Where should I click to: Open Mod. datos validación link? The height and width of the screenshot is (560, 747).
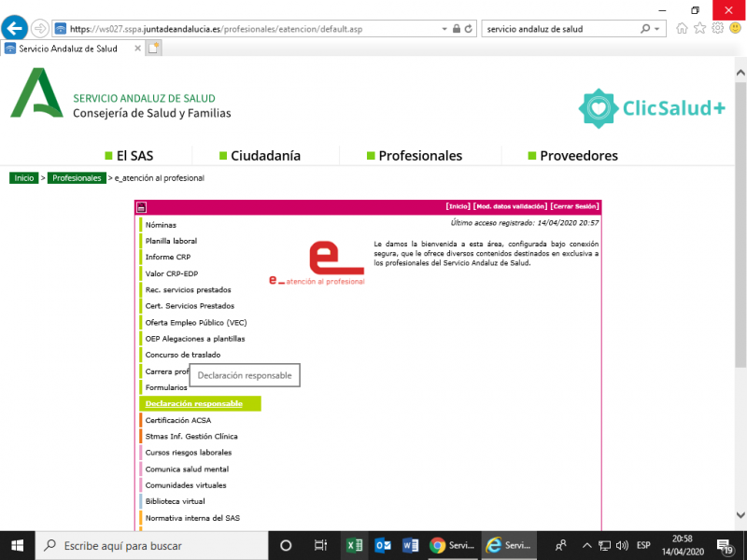(x=510, y=206)
